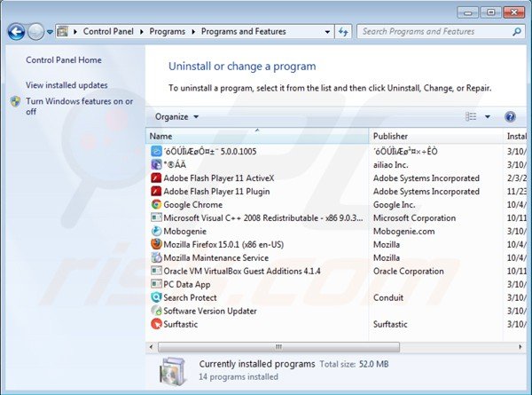Click the Google Chrome icon
Viewport: 532px width, 395px height.
click(x=156, y=204)
